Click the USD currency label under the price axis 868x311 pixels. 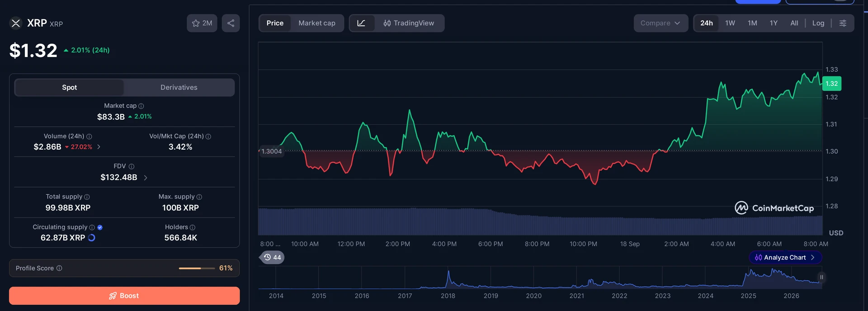click(x=836, y=233)
